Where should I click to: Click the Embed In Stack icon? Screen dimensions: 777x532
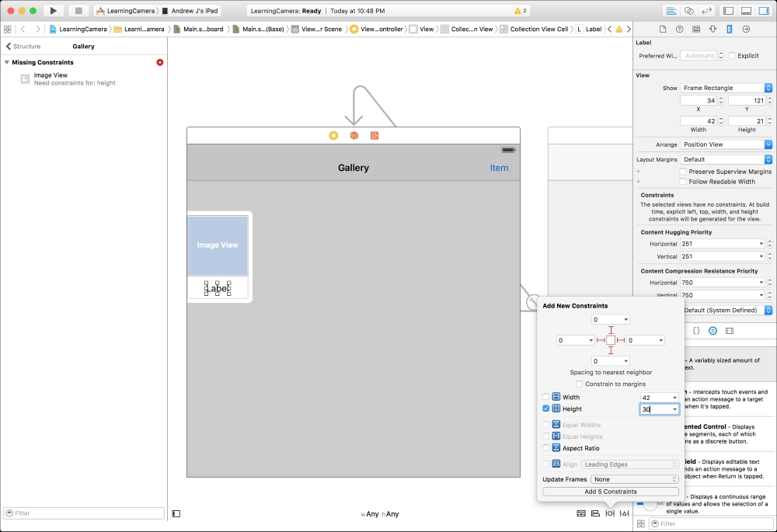tap(581, 513)
